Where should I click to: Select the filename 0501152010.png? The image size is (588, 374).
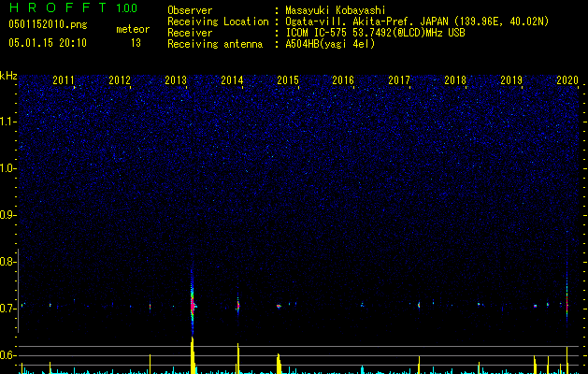tap(48, 24)
